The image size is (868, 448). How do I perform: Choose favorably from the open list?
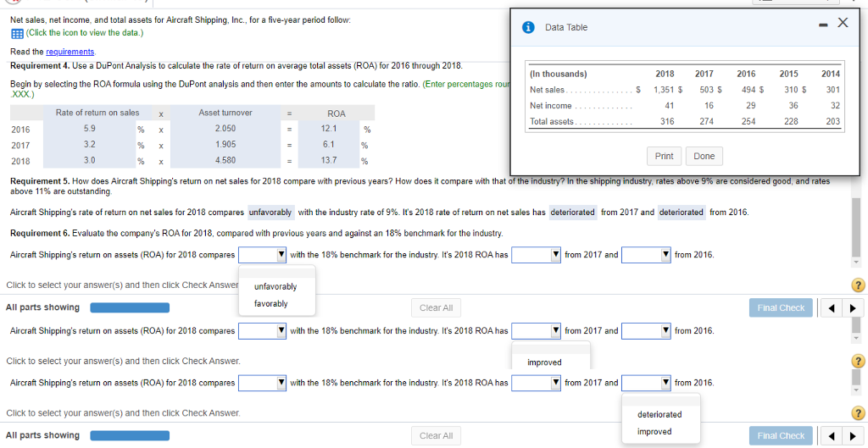coord(270,304)
